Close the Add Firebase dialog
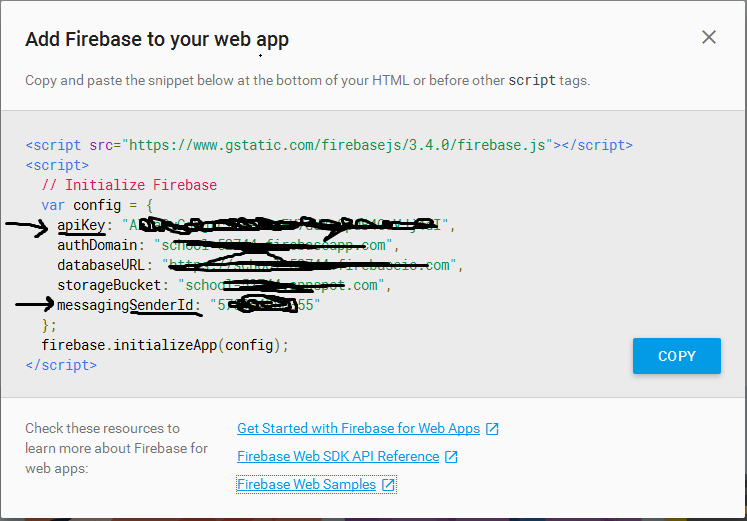This screenshot has height=521, width=747. (x=708, y=37)
